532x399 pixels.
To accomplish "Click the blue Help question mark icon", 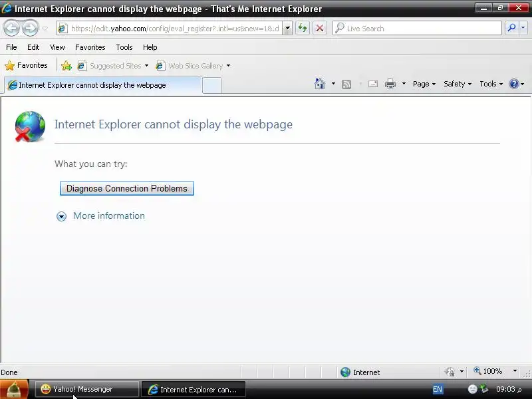I will (514, 84).
